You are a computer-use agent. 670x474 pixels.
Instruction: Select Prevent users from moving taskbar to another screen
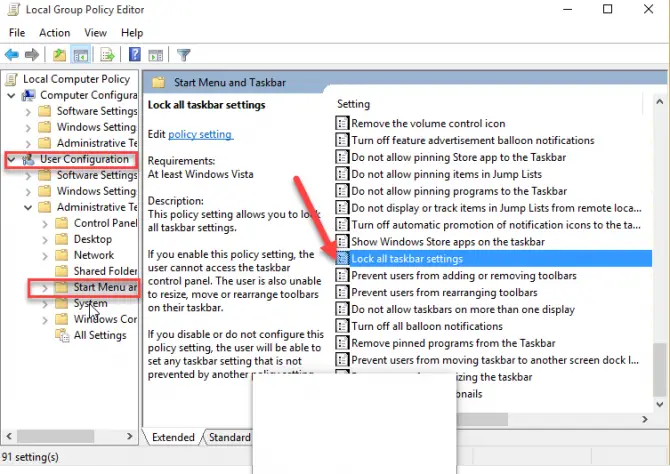point(495,360)
